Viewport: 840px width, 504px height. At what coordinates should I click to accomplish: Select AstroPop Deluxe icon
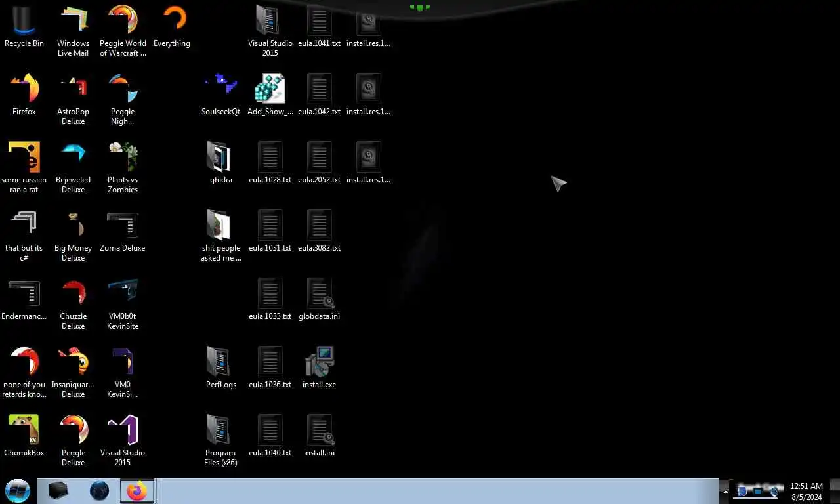click(x=73, y=100)
